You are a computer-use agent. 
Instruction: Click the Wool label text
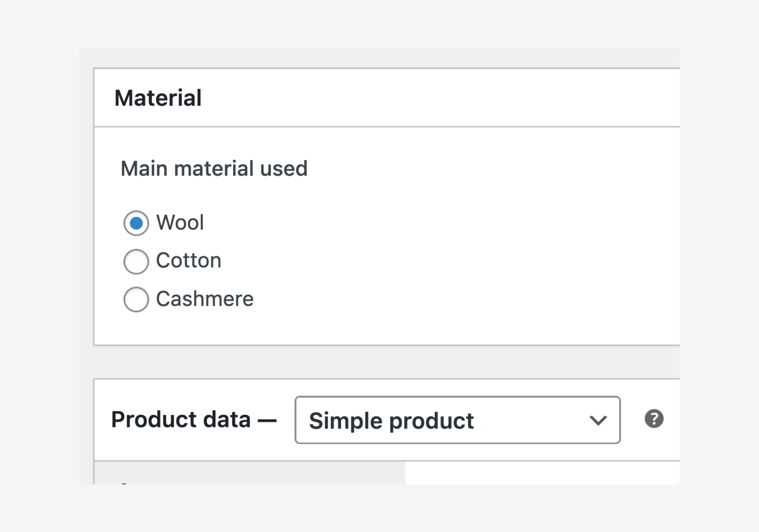(181, 223)
